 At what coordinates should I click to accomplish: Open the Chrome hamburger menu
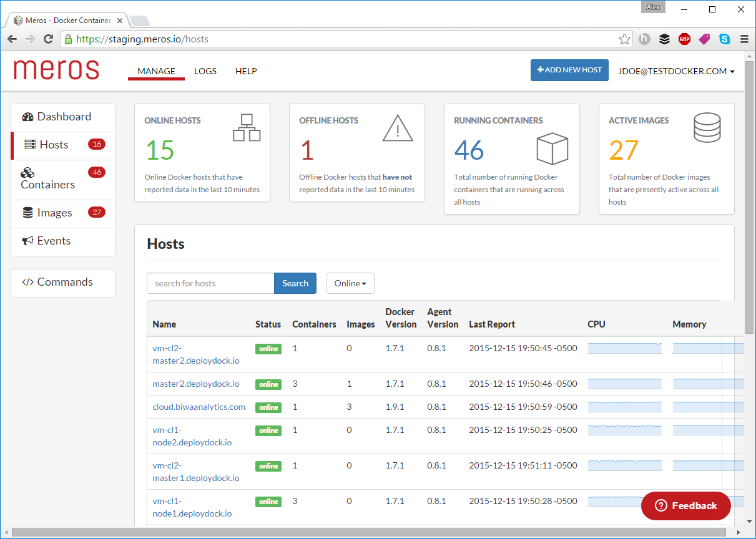744,39
